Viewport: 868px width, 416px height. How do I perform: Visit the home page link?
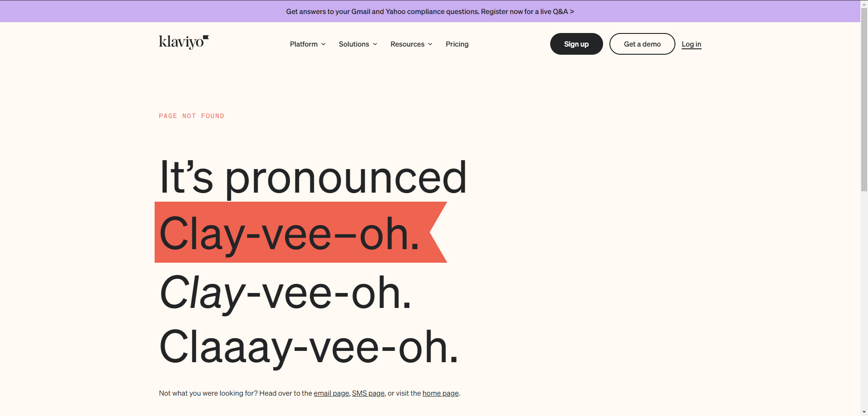[440, 393]
